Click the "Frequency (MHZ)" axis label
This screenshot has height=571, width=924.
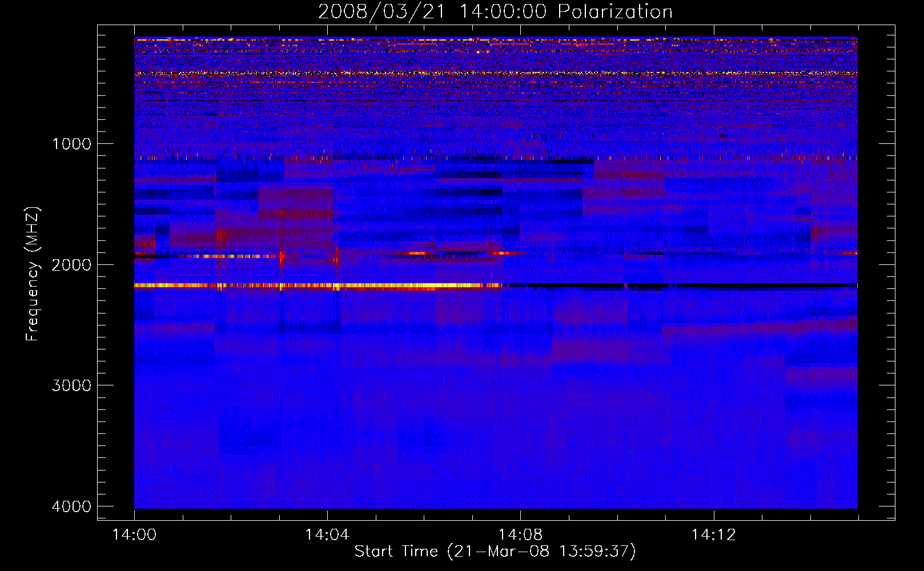(33, 274)
